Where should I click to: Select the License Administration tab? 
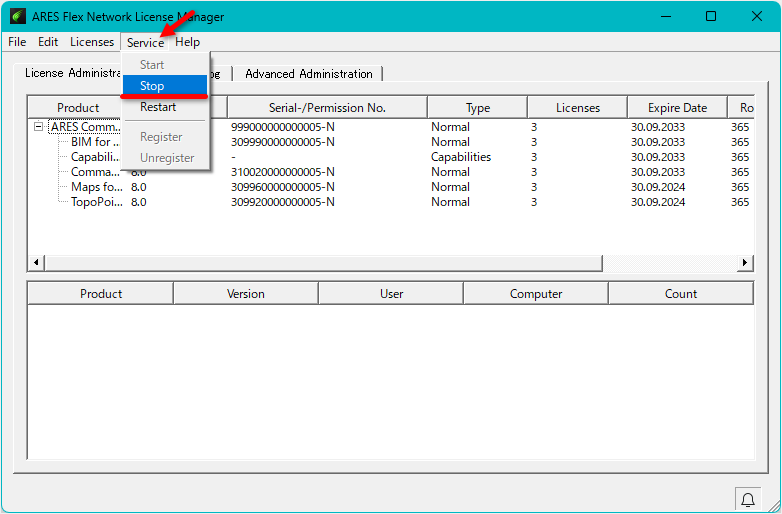point(72,73)
